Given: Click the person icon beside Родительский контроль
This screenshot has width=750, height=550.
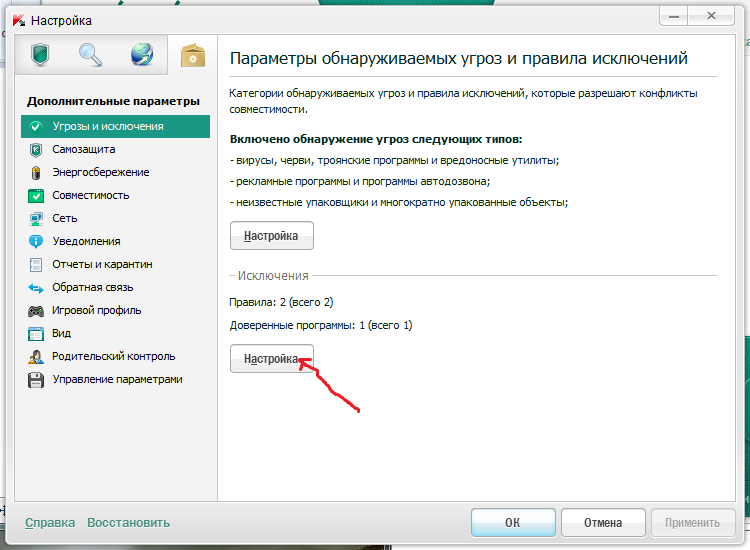Looking at the screenshot, I should click(36, 357).
